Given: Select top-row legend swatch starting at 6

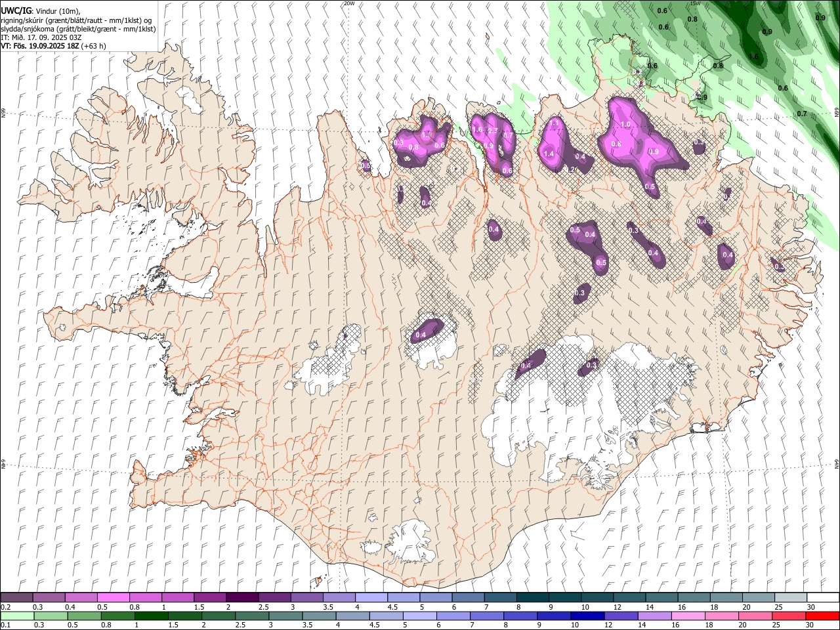Looking at the screenshot, I should point(467,598).
